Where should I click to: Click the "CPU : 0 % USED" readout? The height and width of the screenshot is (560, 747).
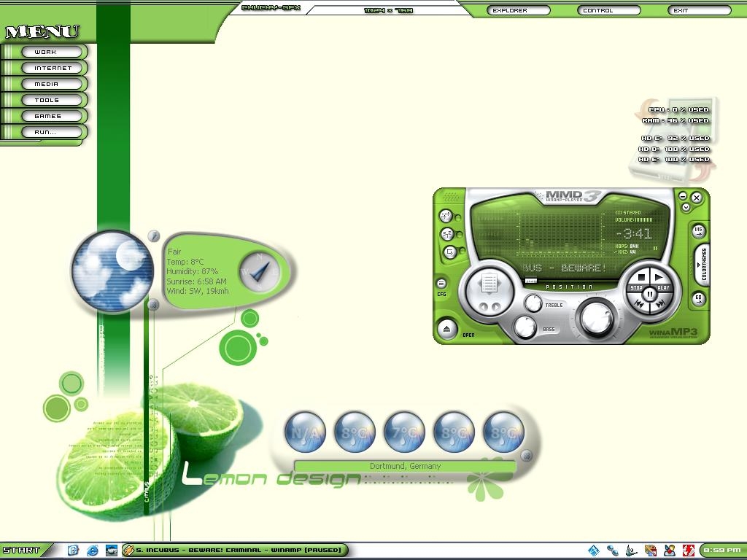[x=678, y=109]
